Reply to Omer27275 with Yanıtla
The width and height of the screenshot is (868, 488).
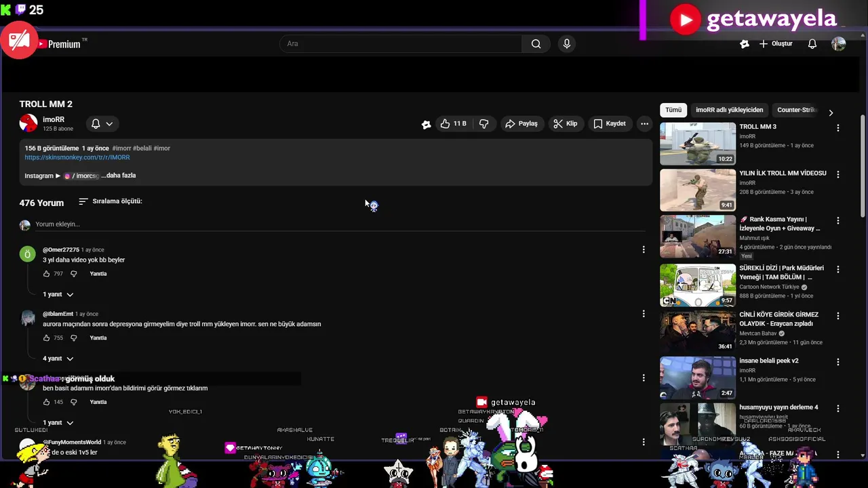98,274
